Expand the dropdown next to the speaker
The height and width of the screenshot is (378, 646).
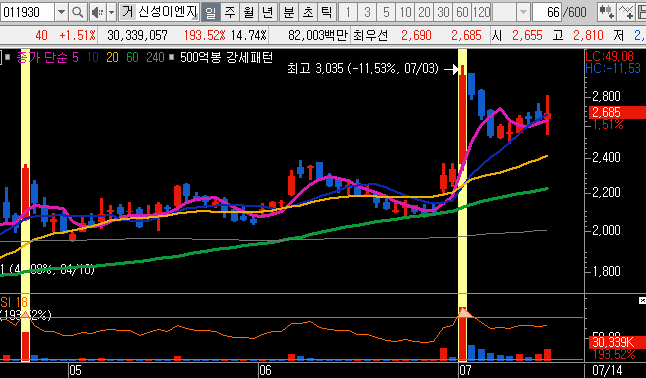[111, 12]
